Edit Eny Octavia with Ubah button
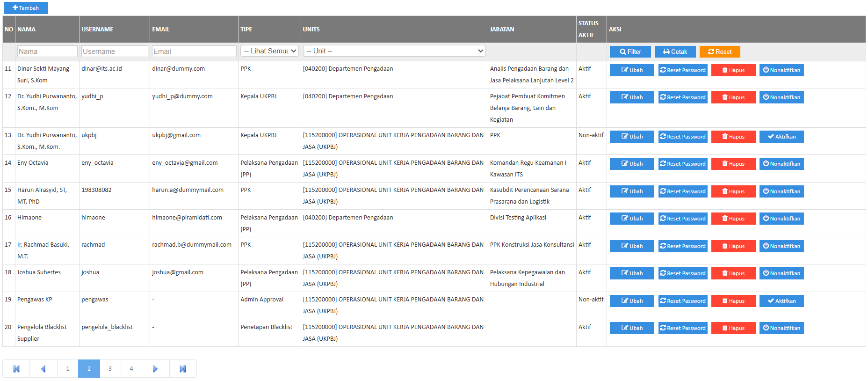 coord(631,164)
